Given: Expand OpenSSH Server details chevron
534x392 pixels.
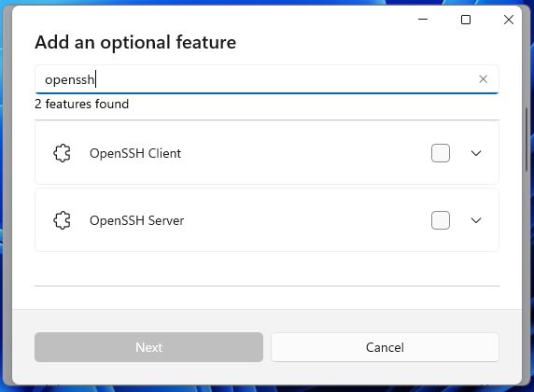Looking at the screenshot, I should [476, 220].
